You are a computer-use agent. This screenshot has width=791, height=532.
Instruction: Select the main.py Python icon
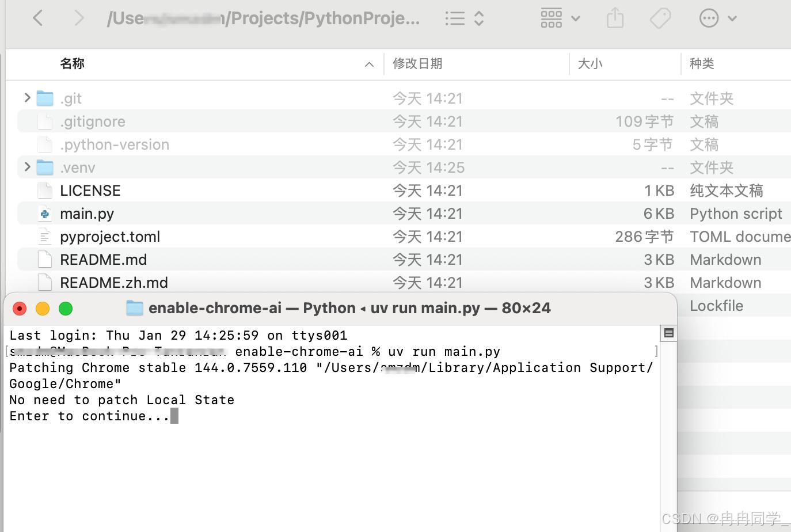point(45,214)
